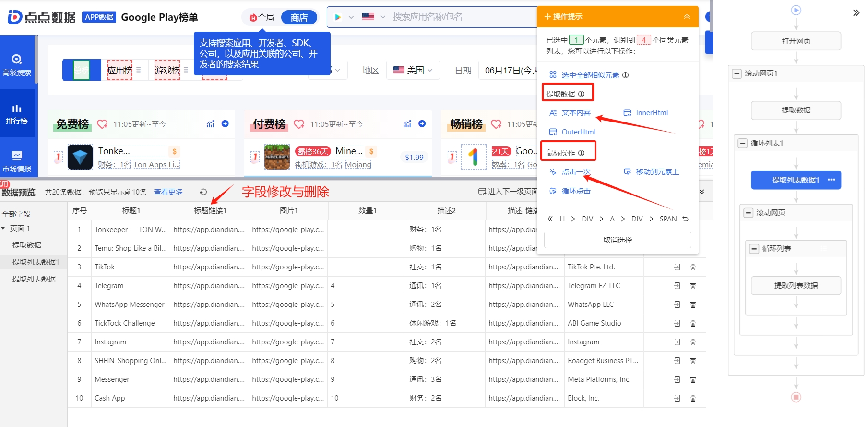Select the 应用榜 tab
The height and width of the screenshot is (427, 868).
pos(119,70)
